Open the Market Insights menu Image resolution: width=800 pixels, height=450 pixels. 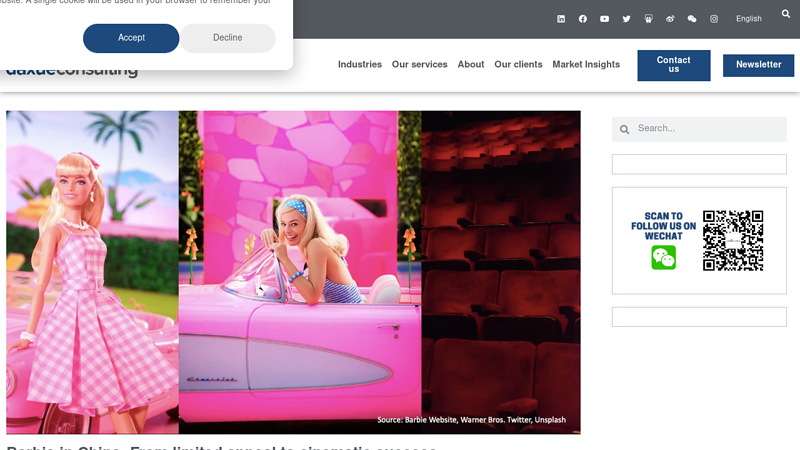[586, 65]
